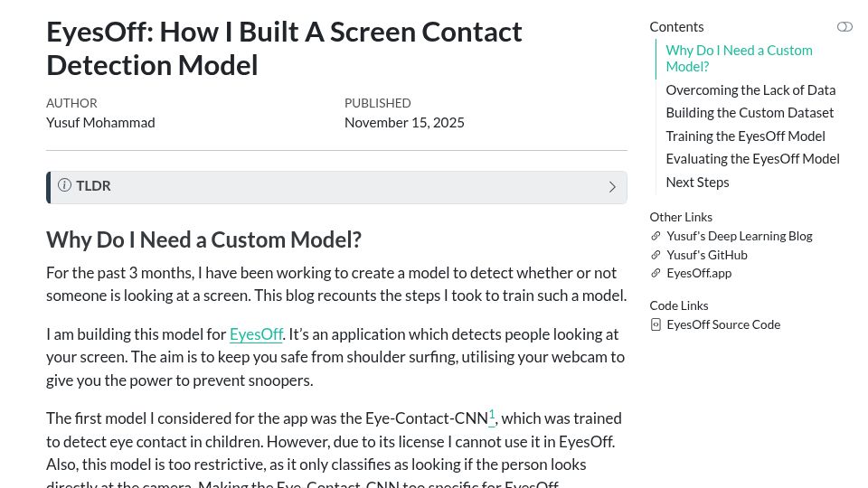Go to Evaluating the EyesOff Model section

tap(752, 159)
